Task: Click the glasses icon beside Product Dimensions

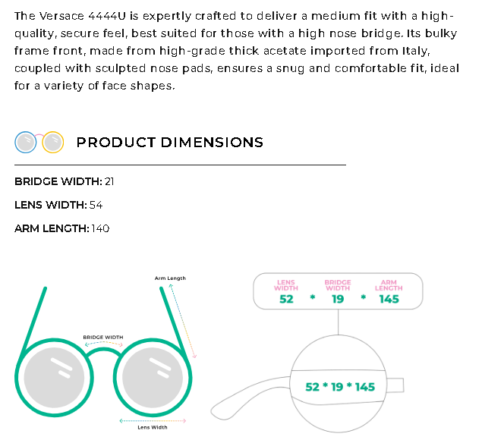Action: pyautogui.click(x=38, y=142)
